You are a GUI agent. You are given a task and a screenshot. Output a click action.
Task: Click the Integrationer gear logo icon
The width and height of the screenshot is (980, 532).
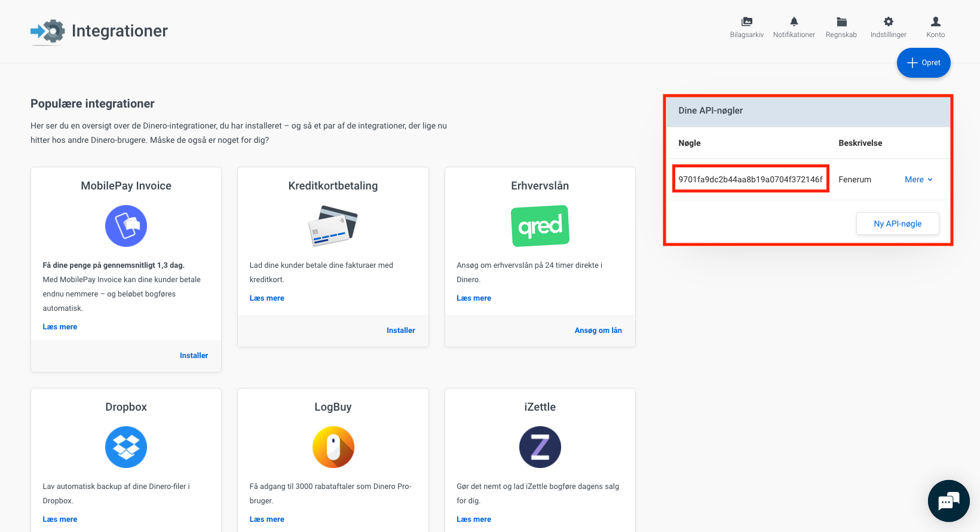pos(48,32)
